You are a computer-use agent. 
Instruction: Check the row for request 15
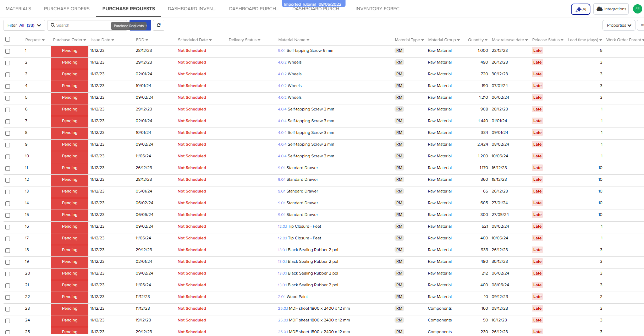(x=7, y=215)
